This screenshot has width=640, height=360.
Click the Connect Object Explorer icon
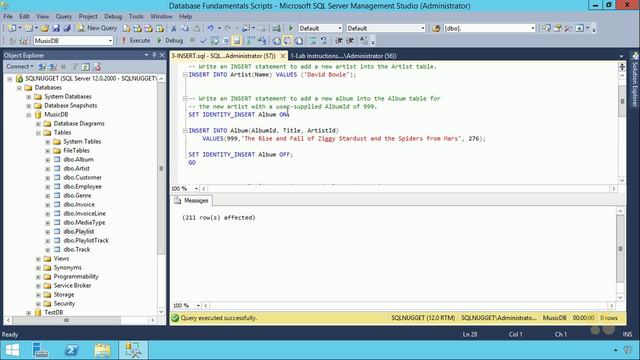42,67
